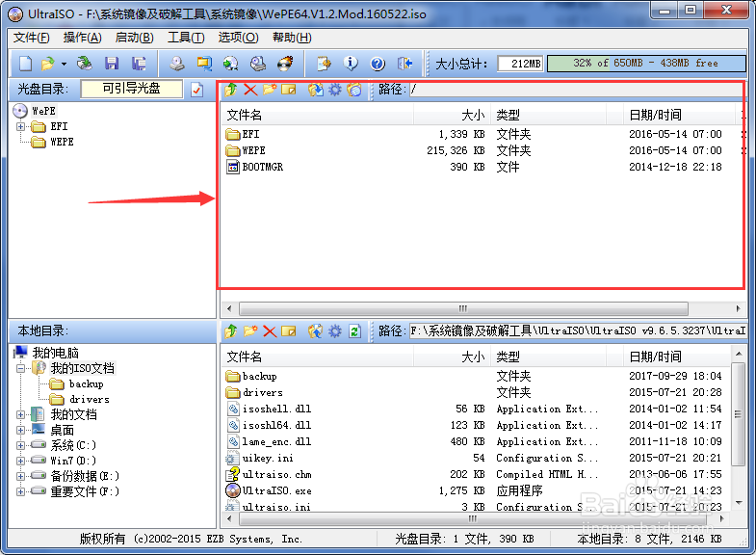Select the BOOTMGR file in the image list
Image resolution: width=756 pixels, height=555 pixels.
(x=262, y=167)
